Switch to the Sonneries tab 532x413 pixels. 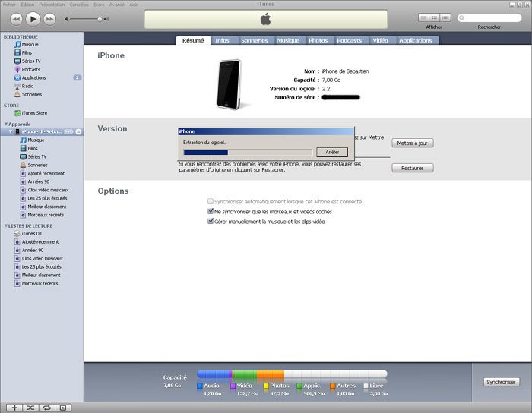253,40
